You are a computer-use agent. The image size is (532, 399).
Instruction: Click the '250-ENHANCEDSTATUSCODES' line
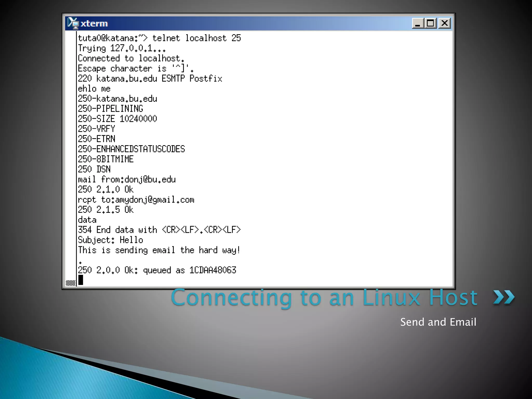pos(131,149)
